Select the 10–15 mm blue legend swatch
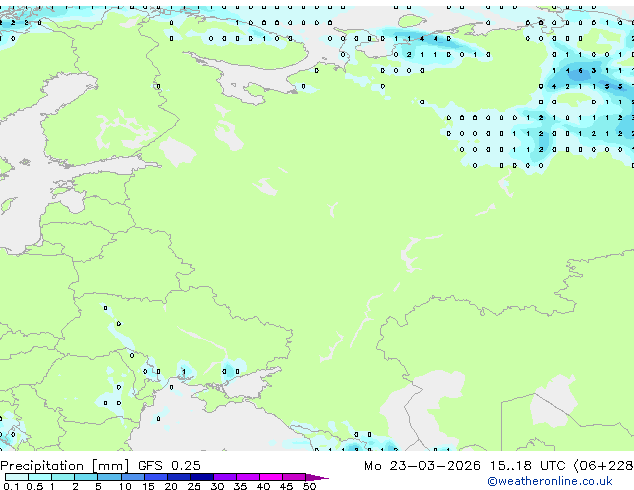The image size is (634, 490). 133,477
